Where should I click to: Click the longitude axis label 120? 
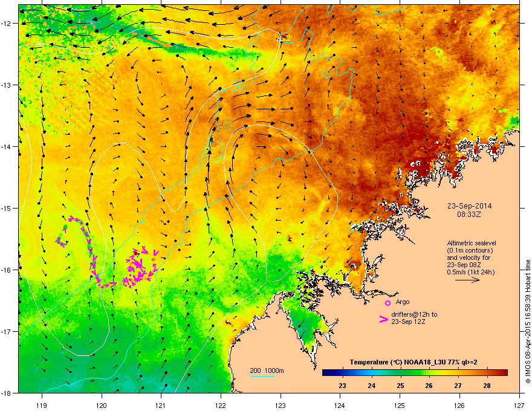coord(102,405)
